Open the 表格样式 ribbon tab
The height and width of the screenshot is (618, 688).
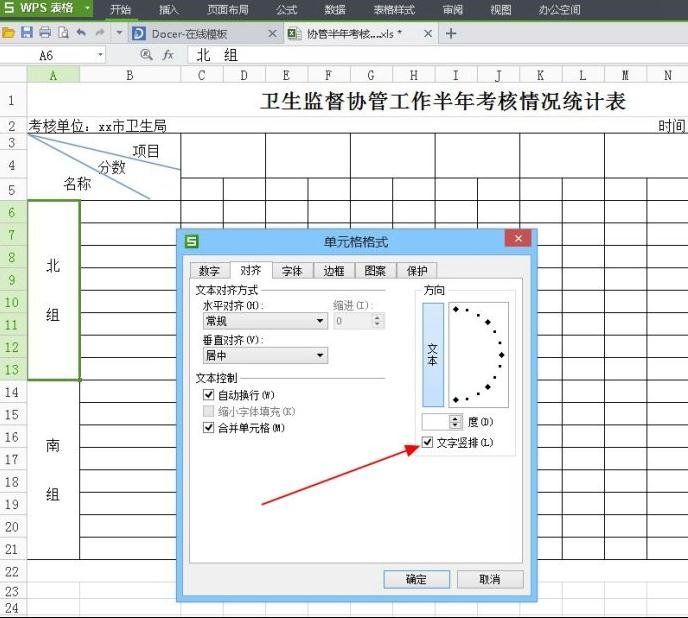pyautogui.click(x=394, y=10)
